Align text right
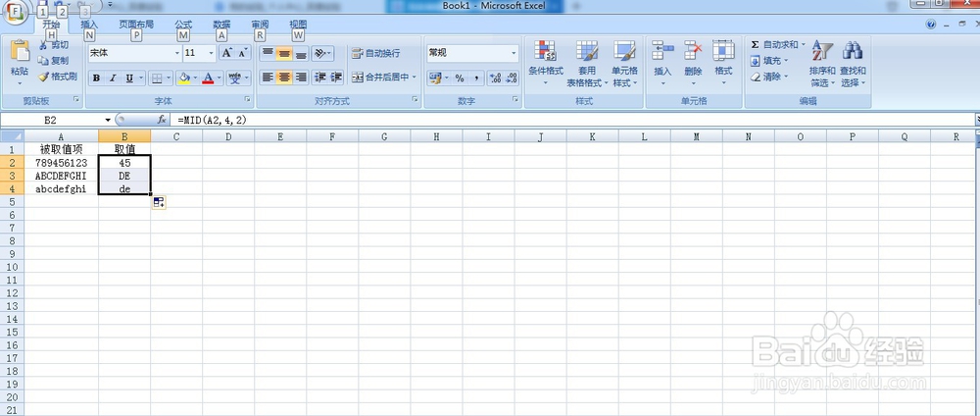 [301, 78]
